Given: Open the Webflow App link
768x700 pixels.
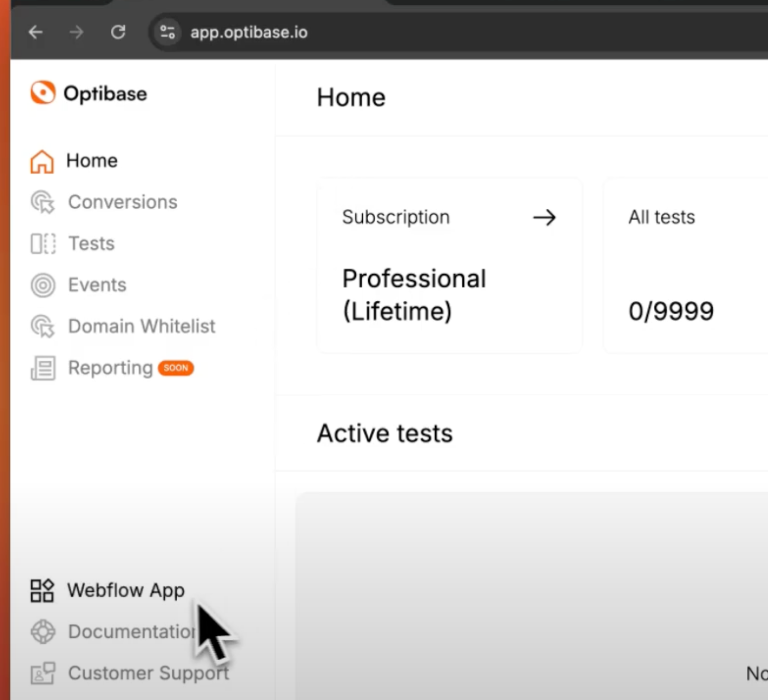Looking at the screenshot, I should [126, 590].
